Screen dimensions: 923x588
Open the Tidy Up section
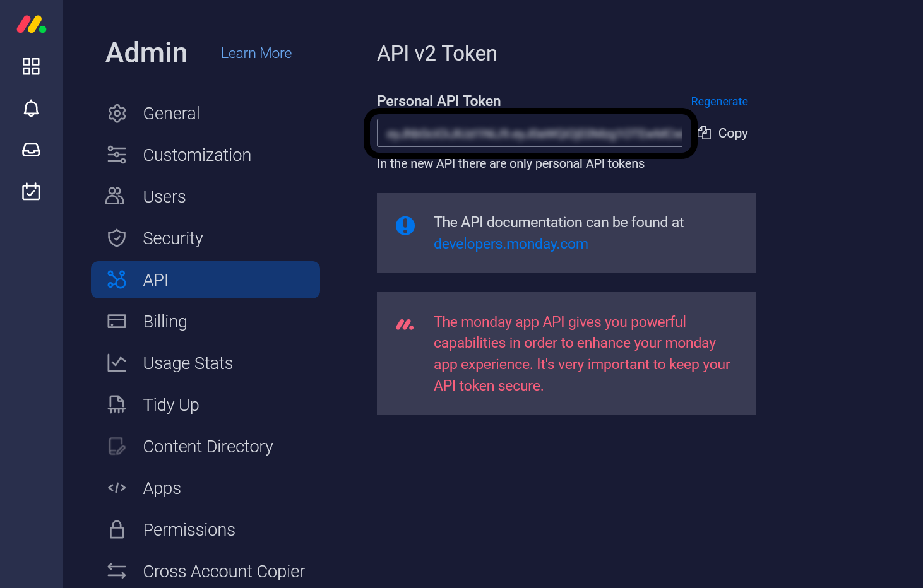point(205,405)
